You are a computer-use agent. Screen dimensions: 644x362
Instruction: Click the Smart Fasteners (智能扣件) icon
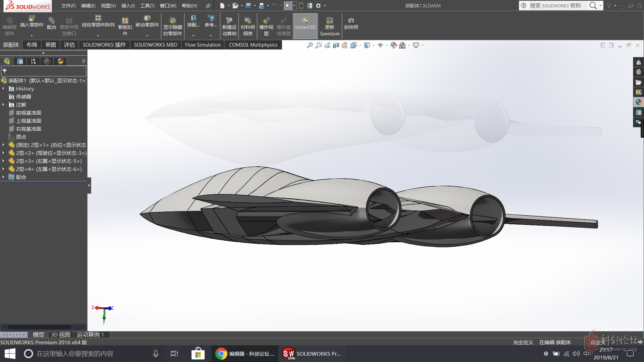(x=125, y=26)
